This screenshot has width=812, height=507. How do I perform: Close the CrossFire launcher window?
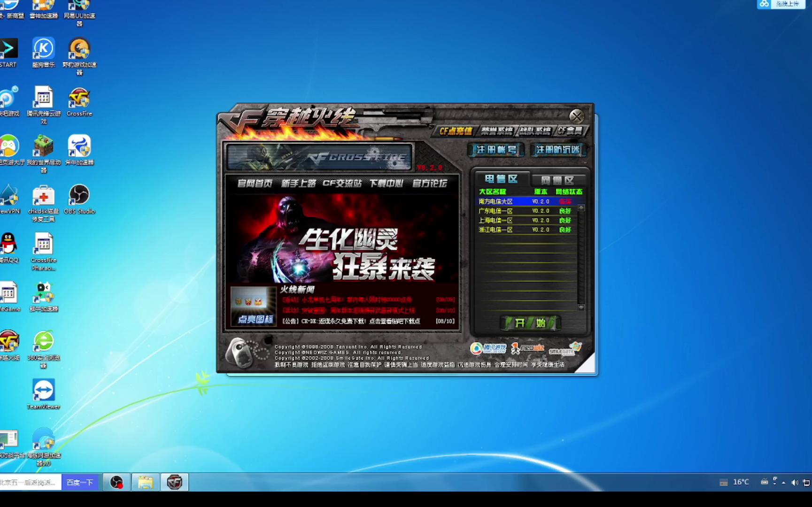coord(577,116)
